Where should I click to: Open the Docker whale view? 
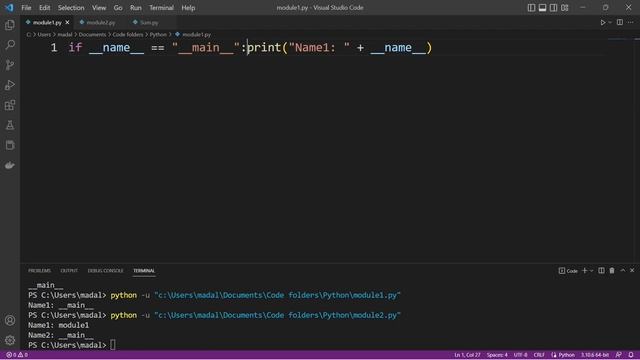[10, 165]
